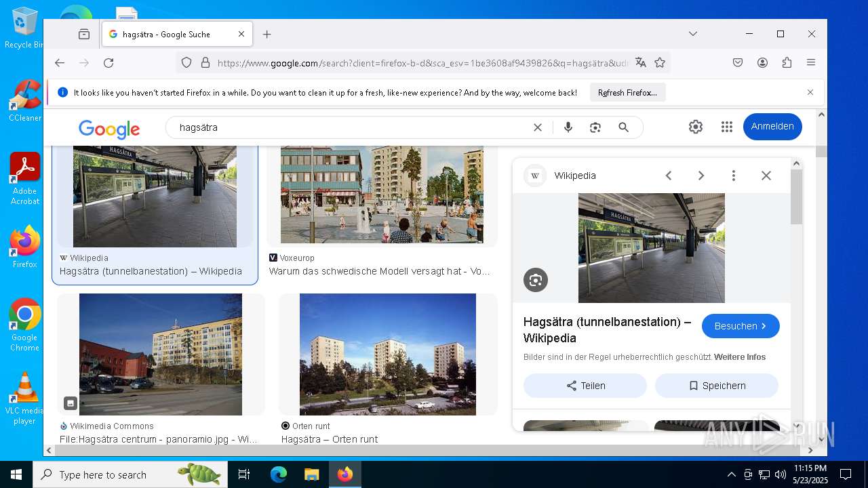
Task: Show hidden system tray icons
Action: (x=731, y=474)
